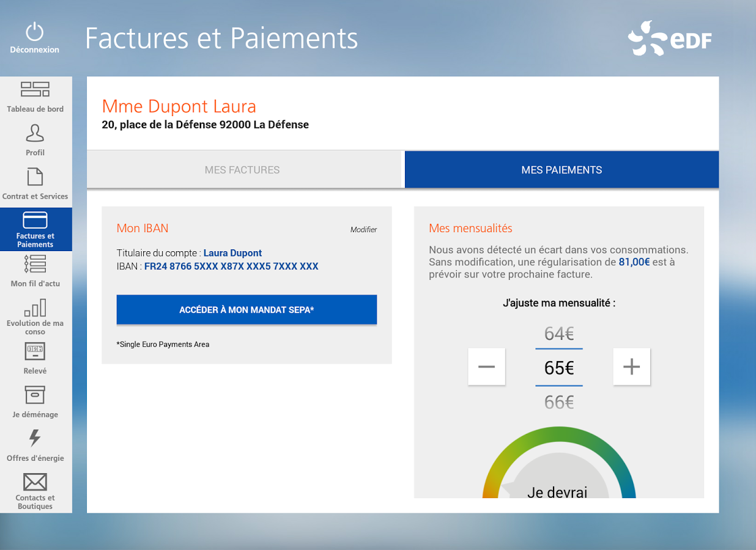Select the MES PAIEMENTS tab
This screenshot has height=550, width=756.
pos(561,169)
